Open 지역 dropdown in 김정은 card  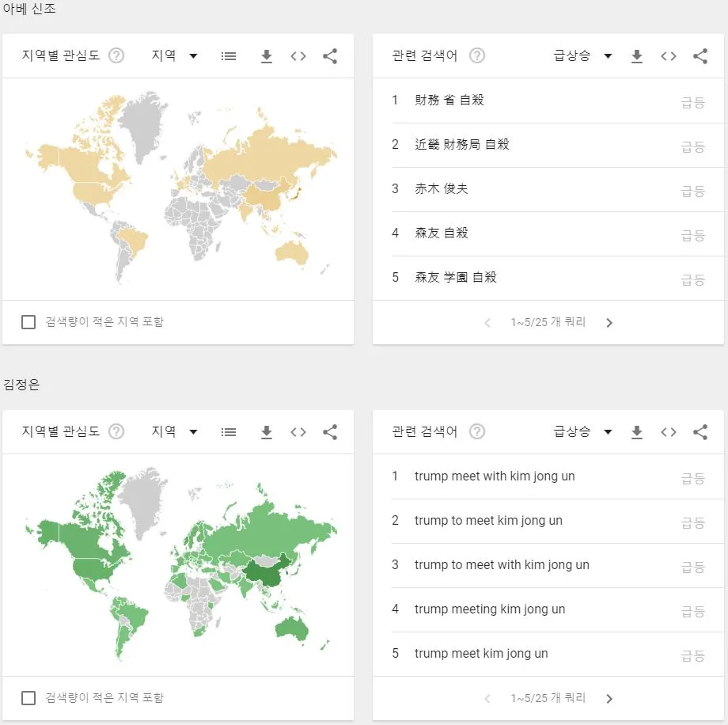click(175, 431)
